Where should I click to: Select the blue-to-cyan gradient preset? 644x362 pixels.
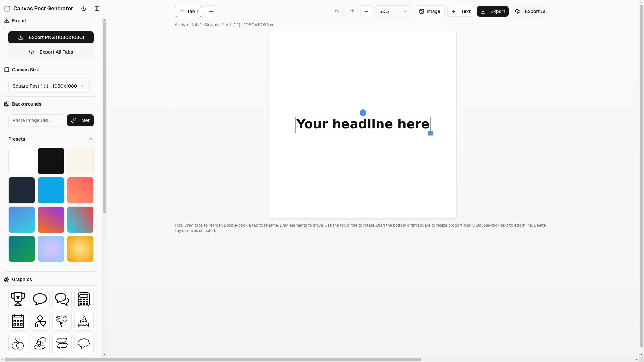click(x=21, y=220)
